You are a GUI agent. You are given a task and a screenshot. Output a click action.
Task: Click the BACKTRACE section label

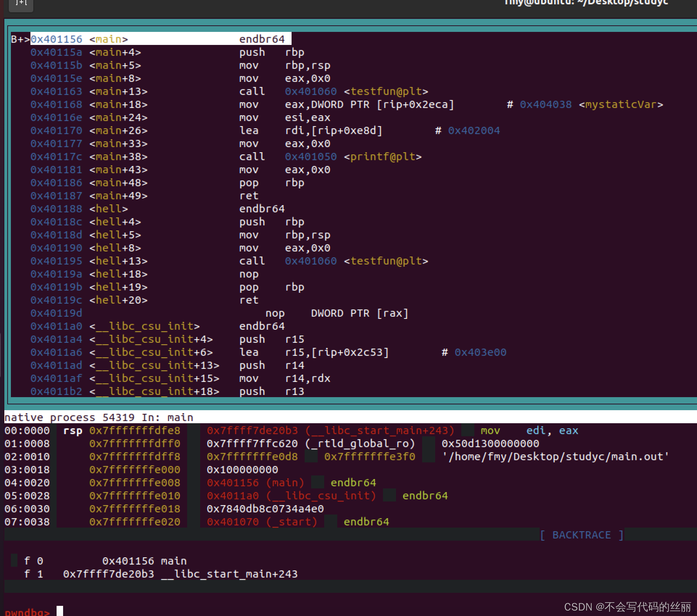[581, 535]
